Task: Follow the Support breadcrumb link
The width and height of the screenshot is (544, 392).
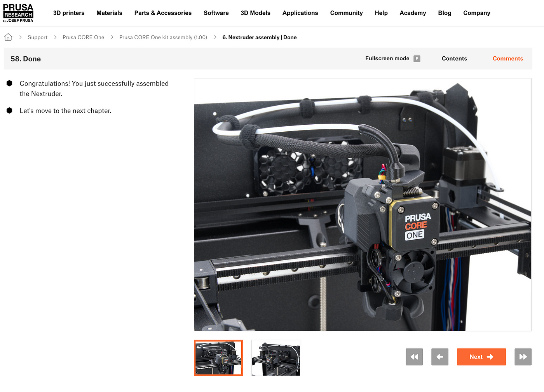Action: (38, 37)
